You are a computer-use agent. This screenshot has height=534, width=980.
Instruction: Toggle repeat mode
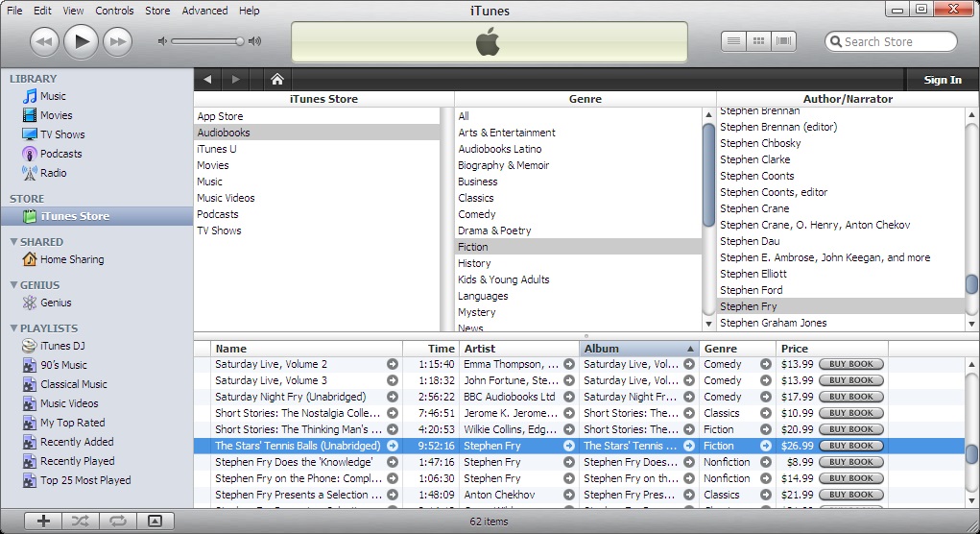(x=117, y=521)
